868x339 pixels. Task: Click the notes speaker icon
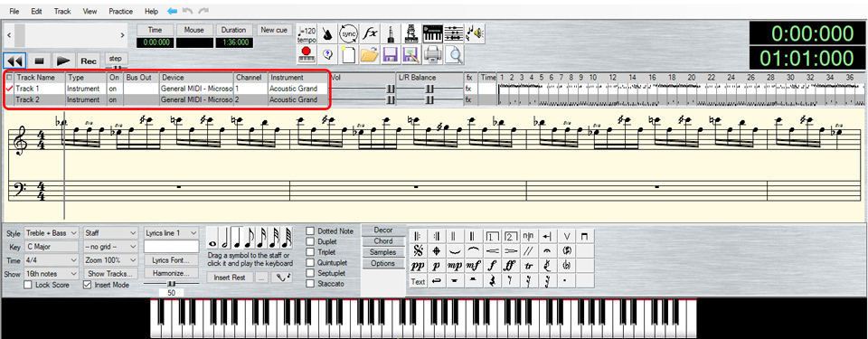tap(475, 34)
